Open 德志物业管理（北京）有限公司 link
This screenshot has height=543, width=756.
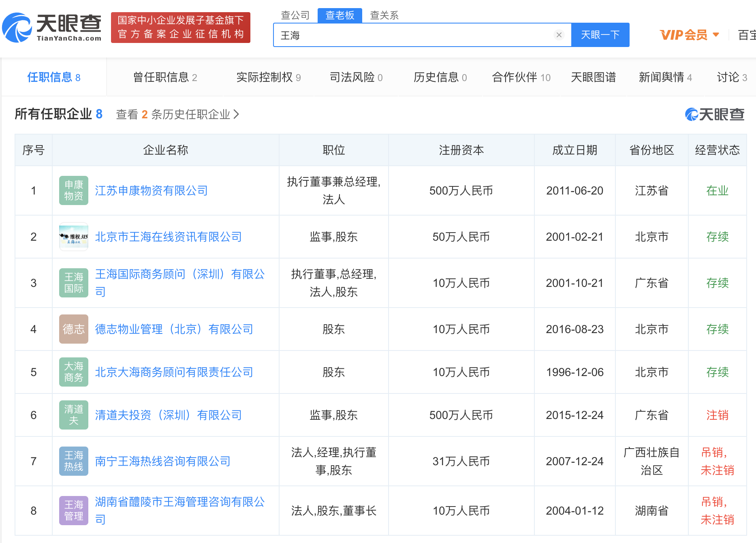coord(174,329)
